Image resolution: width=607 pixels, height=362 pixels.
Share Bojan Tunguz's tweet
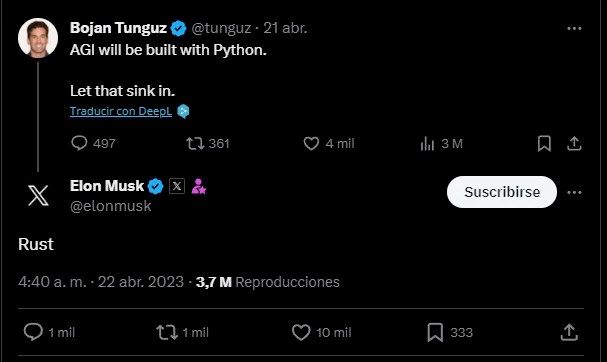[x=574, y=144]
